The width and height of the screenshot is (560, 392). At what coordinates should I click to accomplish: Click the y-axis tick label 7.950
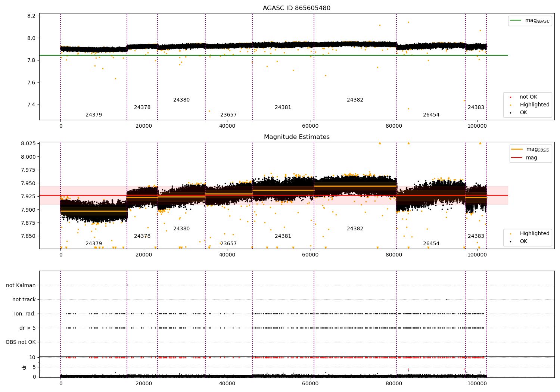[28, 184]
